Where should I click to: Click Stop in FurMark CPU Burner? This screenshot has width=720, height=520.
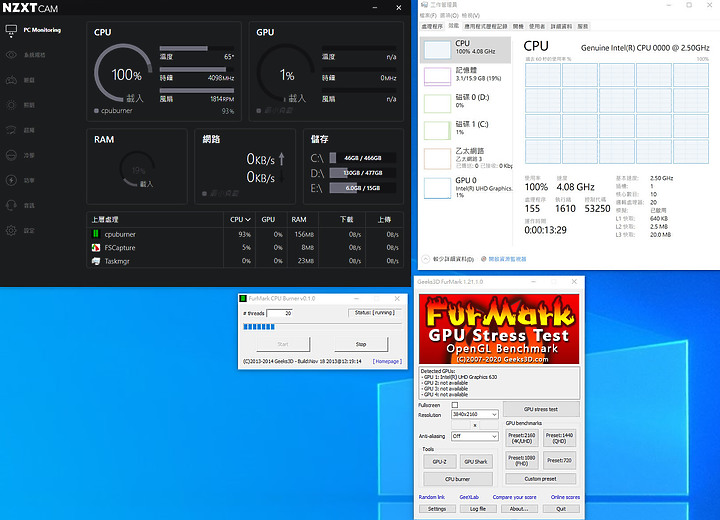pos(361,344)
